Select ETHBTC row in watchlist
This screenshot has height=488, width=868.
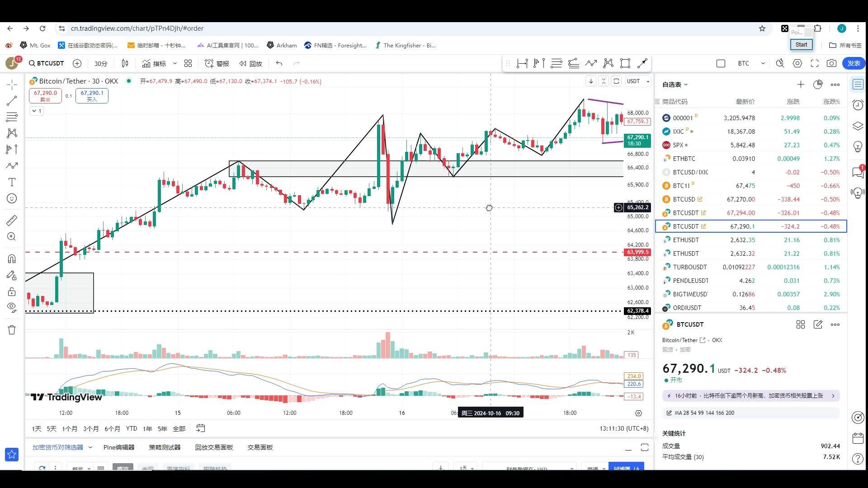[x=751, y=159]
